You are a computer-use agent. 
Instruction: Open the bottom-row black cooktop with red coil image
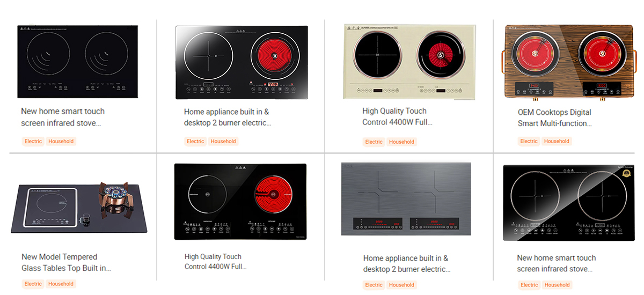(240, 202)
